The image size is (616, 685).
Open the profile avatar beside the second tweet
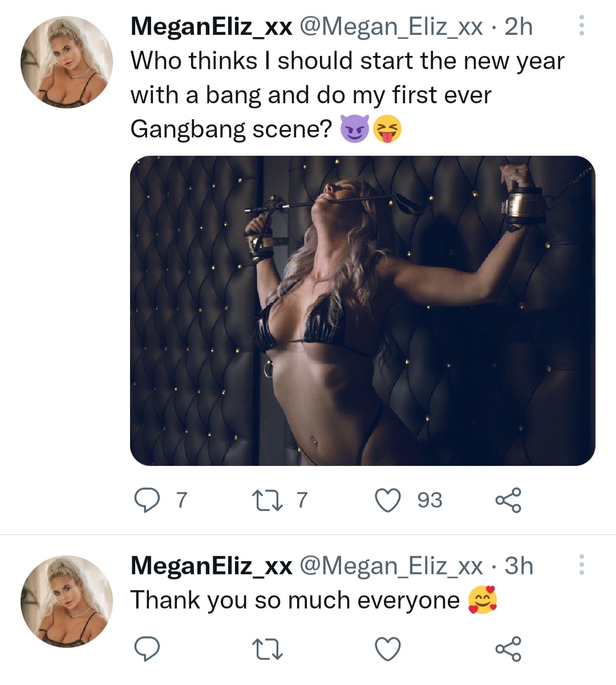[67, 601]
